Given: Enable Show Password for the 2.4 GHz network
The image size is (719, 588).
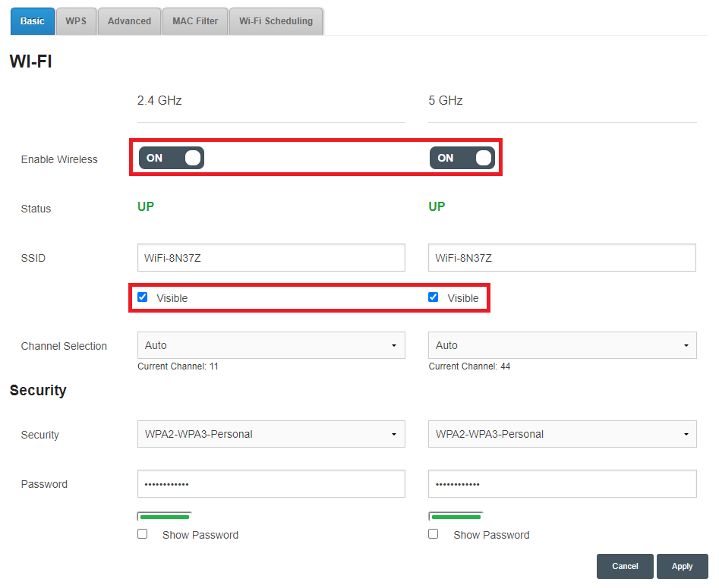Looking at the screenshot, I should [x=142, y=533].
